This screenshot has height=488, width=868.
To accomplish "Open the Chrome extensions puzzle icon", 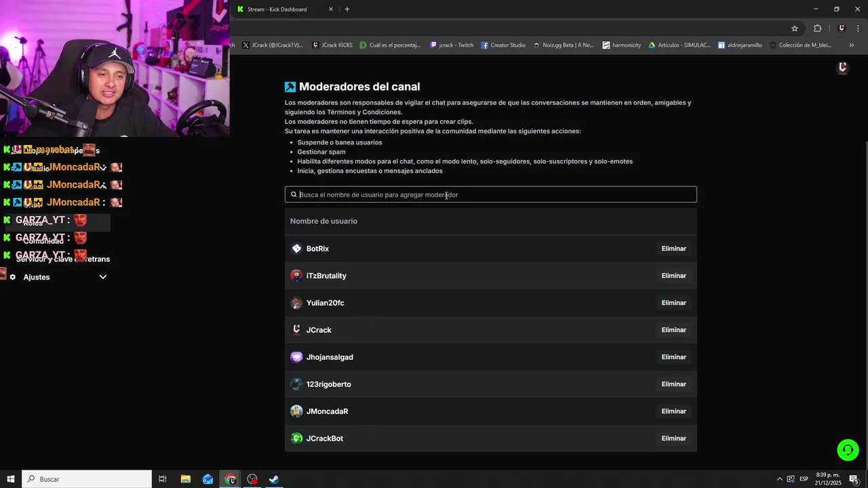I will tap(817, 28).
